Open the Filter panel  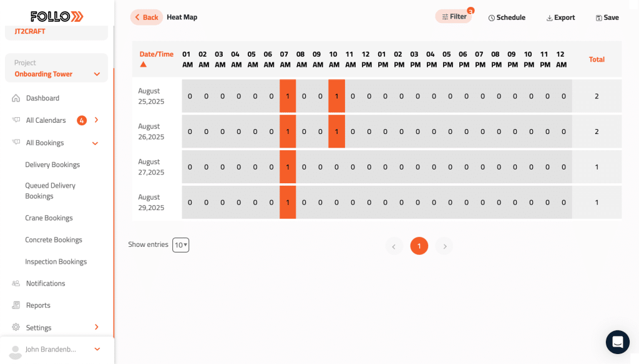coord(454,17)
